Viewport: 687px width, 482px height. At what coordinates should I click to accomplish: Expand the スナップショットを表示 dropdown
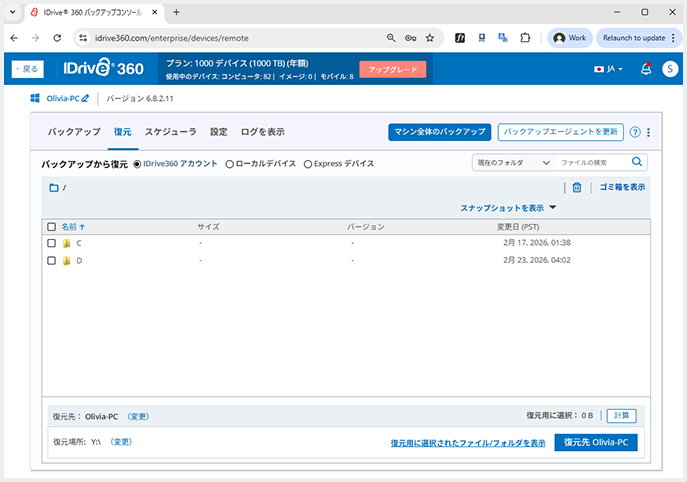(x=508, y=208)
